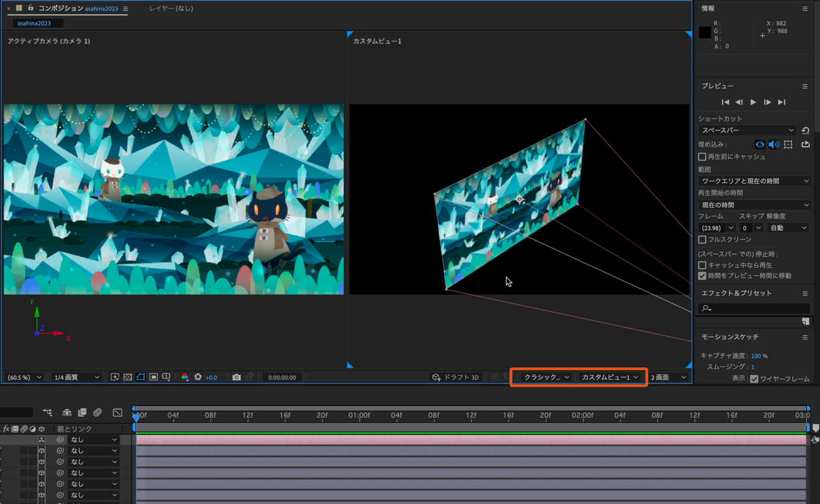Open スペースバー shortcut dropdown
Viewport: 820px width, 504px height.
coord(747,131)
